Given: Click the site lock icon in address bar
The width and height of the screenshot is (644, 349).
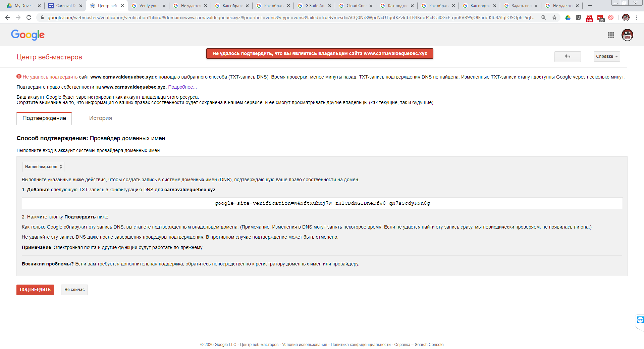Looking at the screenshot, I should click(42, 17).
